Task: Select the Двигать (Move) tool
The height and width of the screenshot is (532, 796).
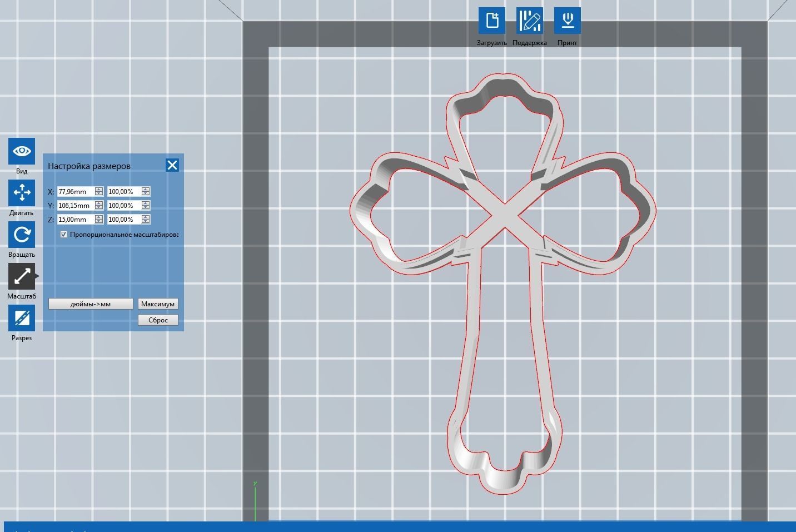Action: coord(22,193)
